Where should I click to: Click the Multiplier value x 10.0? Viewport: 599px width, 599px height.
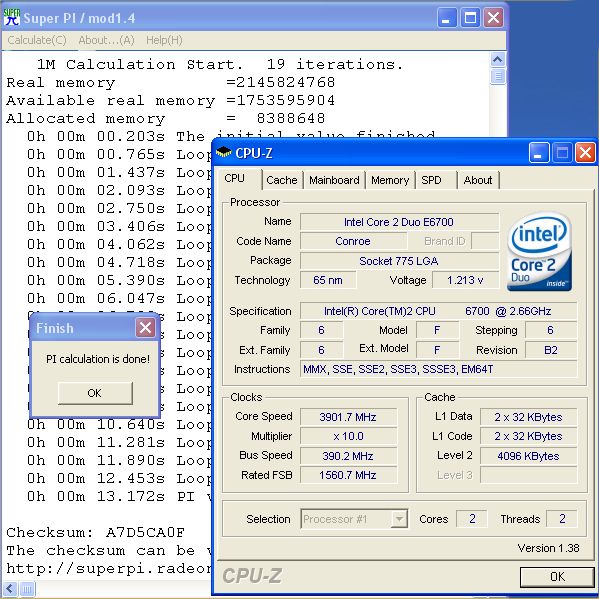coord(348,436)
